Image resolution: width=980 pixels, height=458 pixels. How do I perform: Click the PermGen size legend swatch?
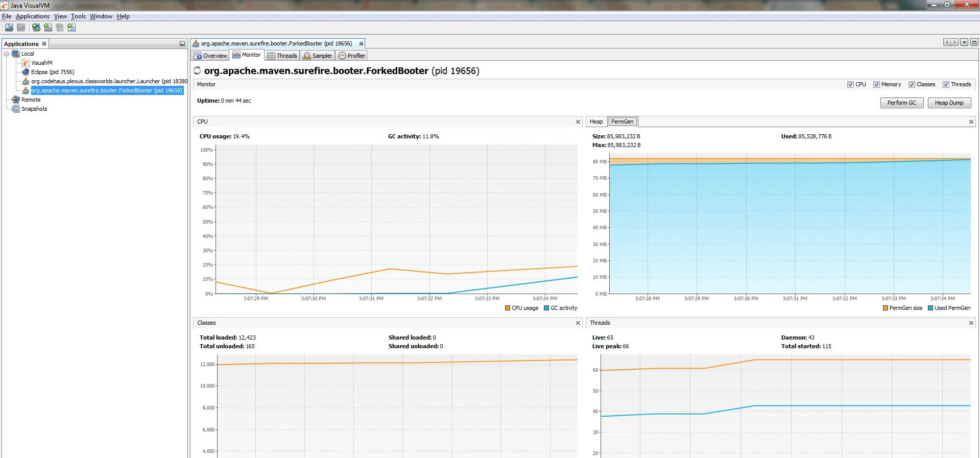point(886,308)
